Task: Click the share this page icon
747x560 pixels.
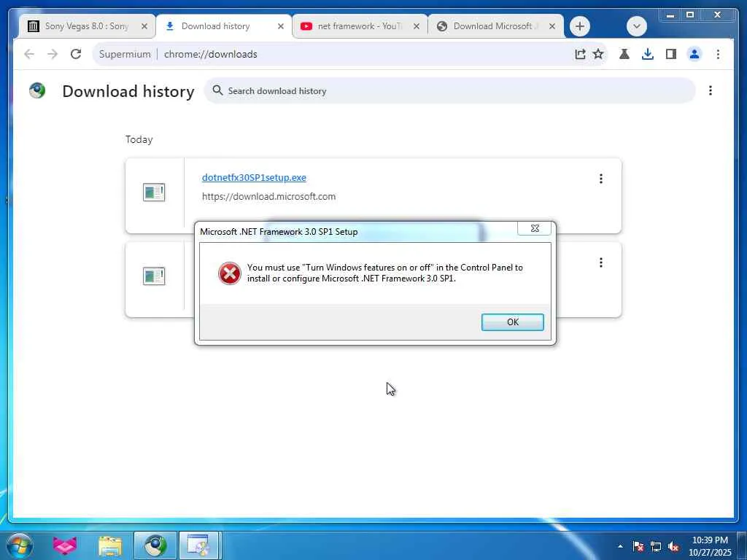Action: (580, 54)
